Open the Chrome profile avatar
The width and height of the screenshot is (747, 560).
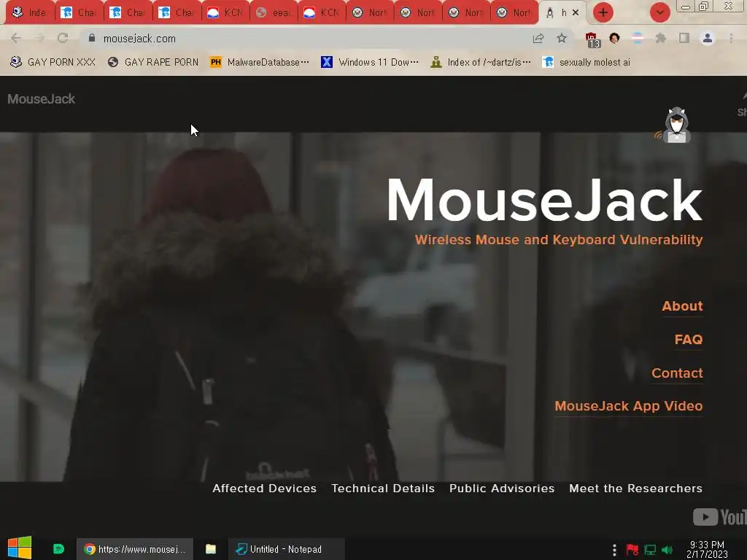(708, 38)
